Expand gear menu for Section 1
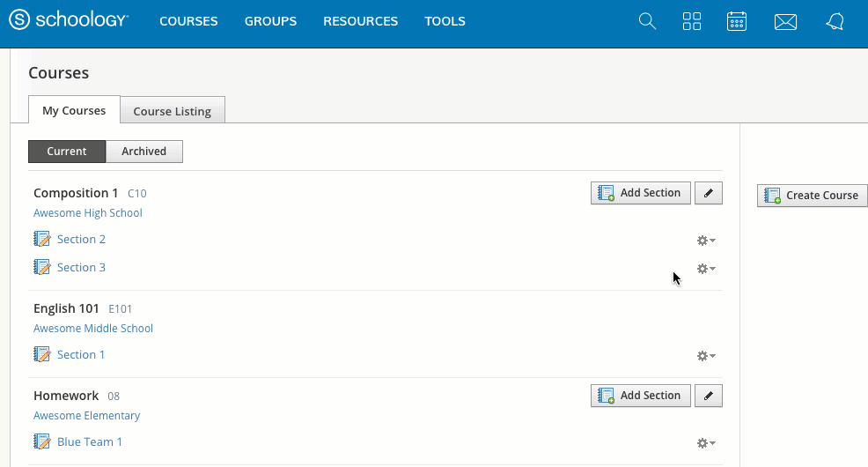This screenshot has width=868, height=467. click(705, 356)
